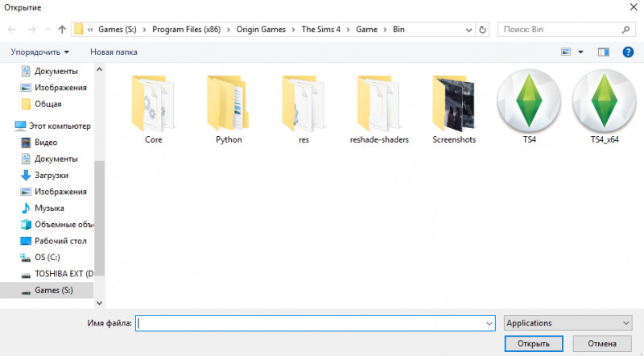644x356 pixels.
Task: Open the Screenshots folder
Action: click(x=454, y=103)
